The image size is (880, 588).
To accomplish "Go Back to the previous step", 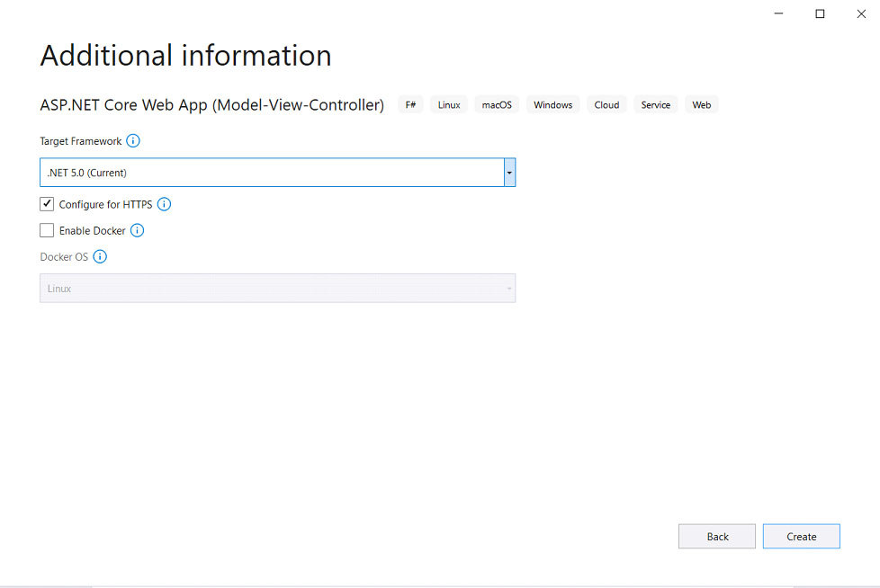I will (x=717, y=537).
